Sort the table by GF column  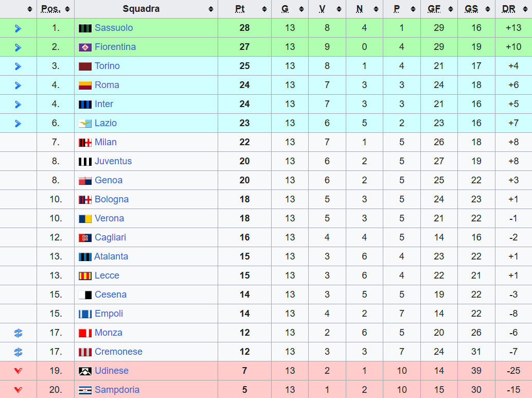pos(439,9)
